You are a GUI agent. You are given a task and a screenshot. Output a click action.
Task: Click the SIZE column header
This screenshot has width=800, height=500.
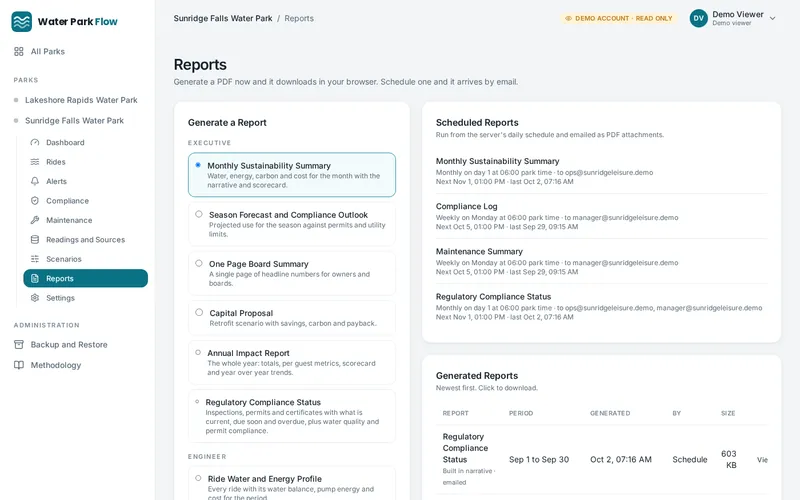(728, 413)
